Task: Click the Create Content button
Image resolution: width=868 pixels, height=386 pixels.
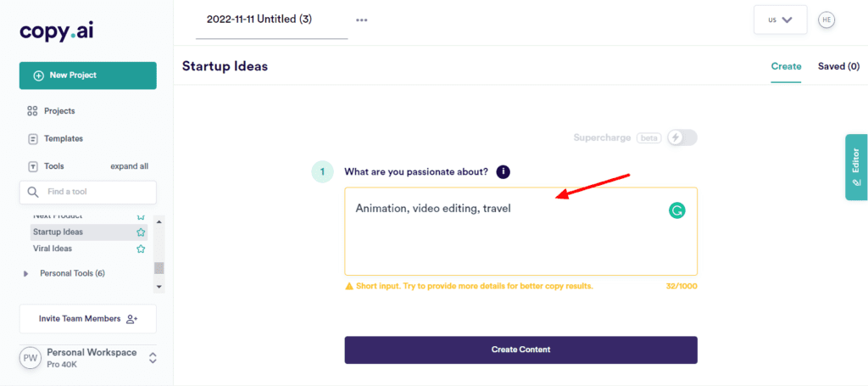Action: 521,350
